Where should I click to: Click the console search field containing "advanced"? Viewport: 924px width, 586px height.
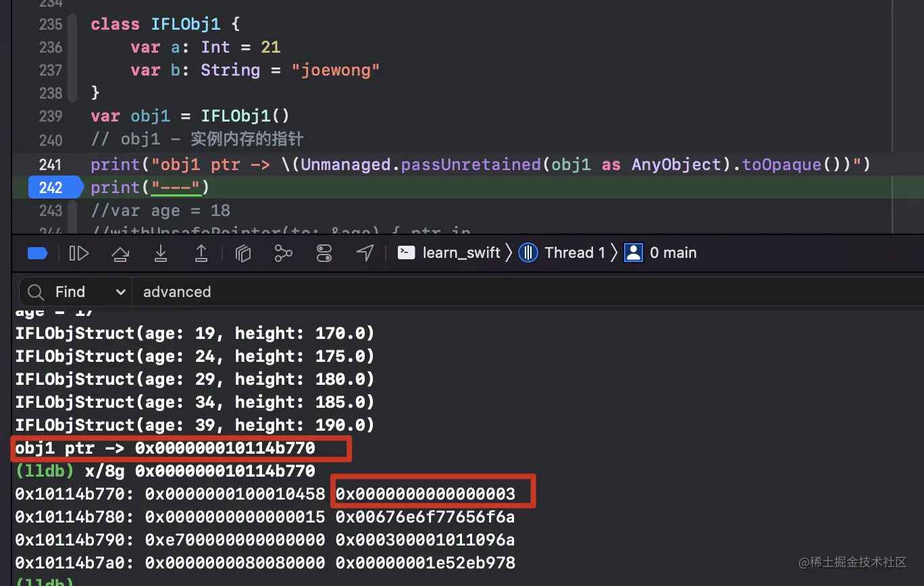(527, 292)
